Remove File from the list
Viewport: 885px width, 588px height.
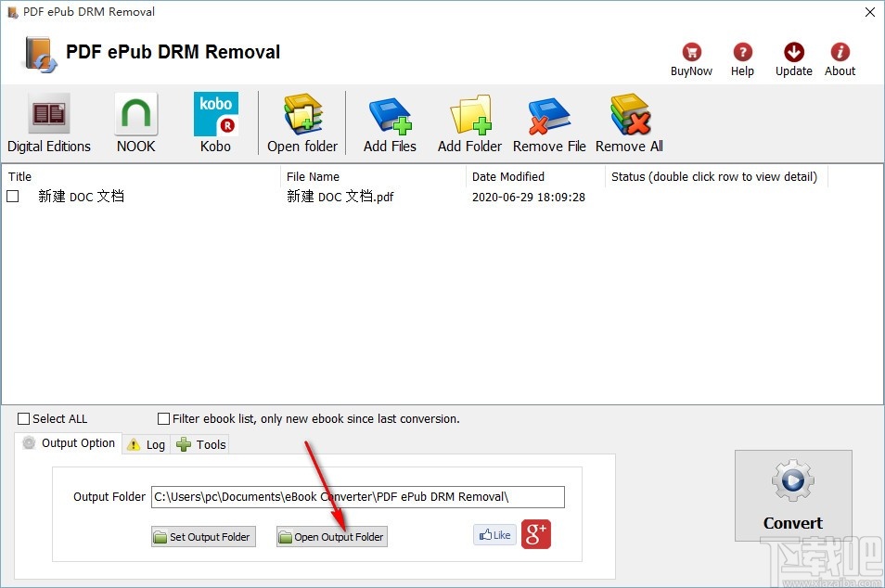[x=549, y=123]
